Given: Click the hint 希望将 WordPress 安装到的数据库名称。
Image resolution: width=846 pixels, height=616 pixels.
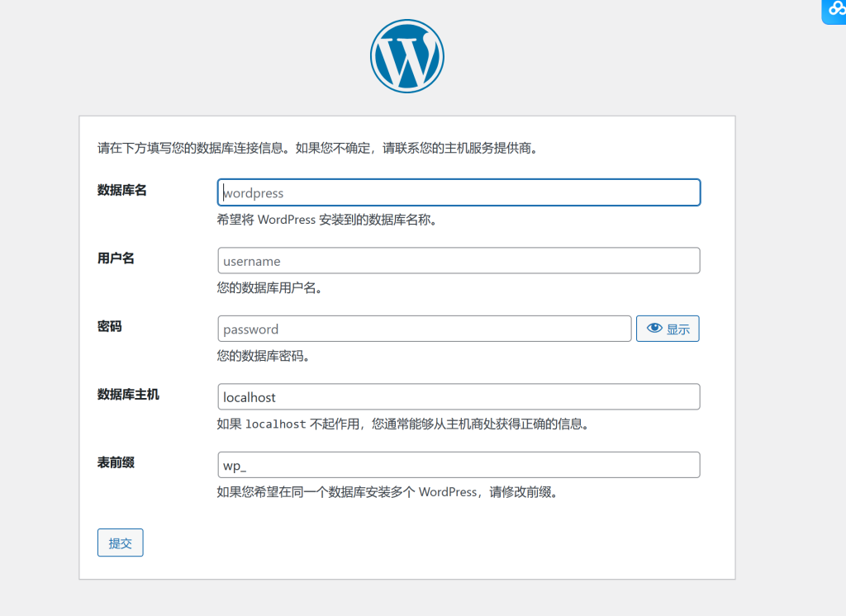Looking at the screenshot, I should click(x=327, y=220).
